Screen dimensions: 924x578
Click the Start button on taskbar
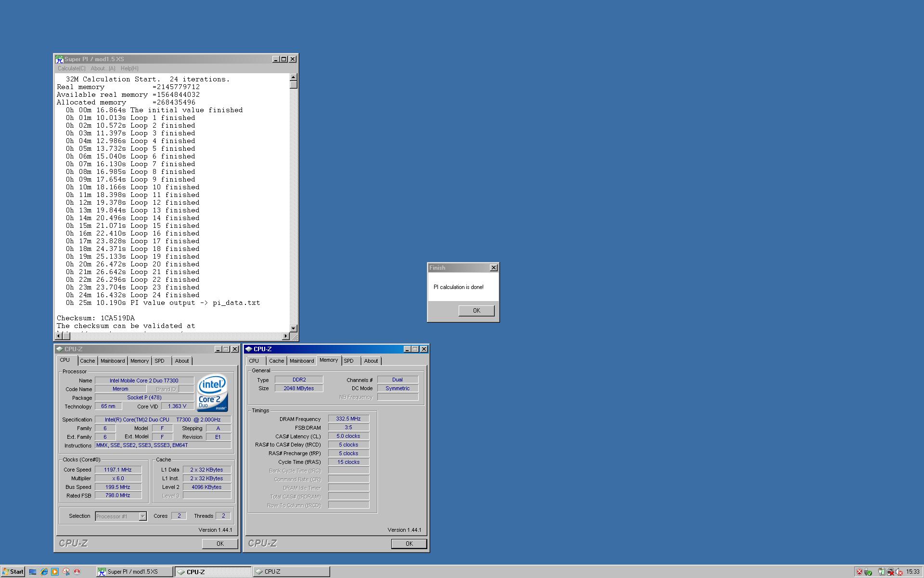click(x=13, y=572)
